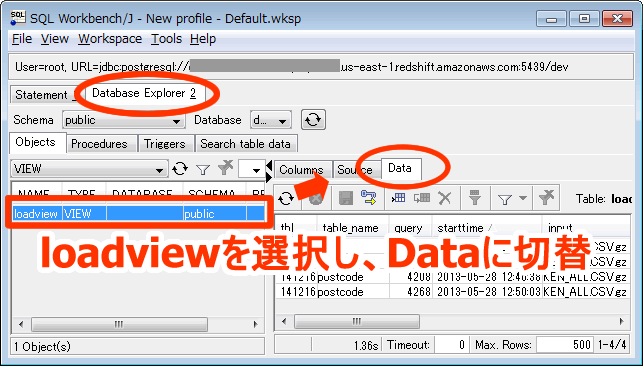Reload the Data panel with the refresh icon
Image resolution: width=643 pixels, height=366 pixels.
click(x=286, y=199)
